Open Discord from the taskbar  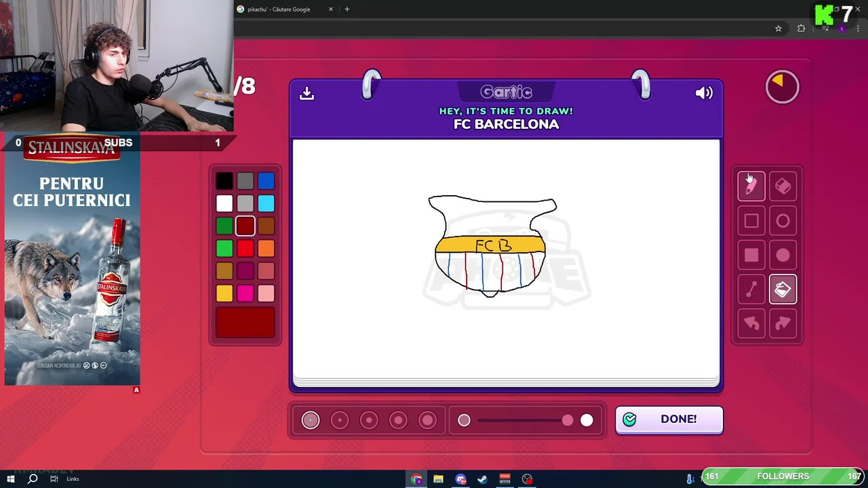tap(461, 479)
